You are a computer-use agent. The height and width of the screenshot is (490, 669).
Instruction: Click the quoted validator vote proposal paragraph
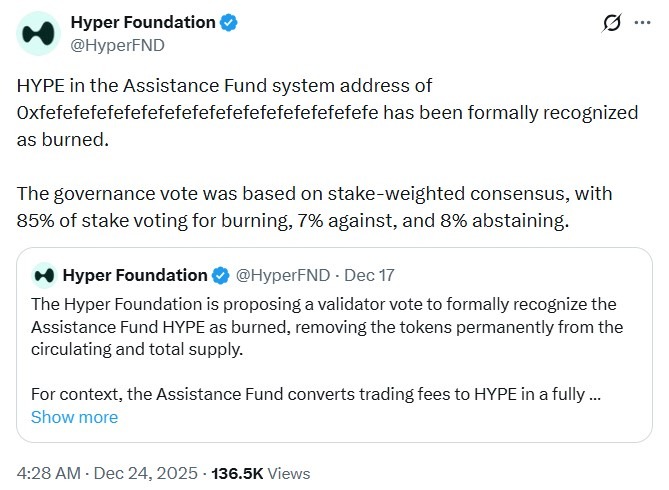pyautogui.click(x=320, y=326)
